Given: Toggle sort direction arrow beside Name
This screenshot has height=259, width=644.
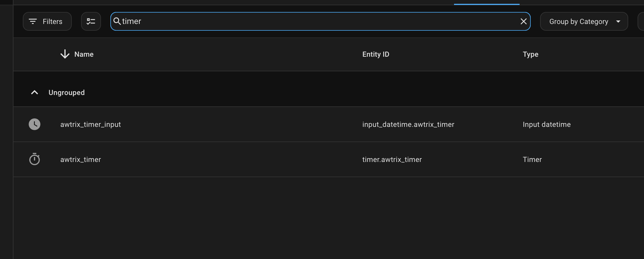Looking at the screenshot, I should (65, 54).
